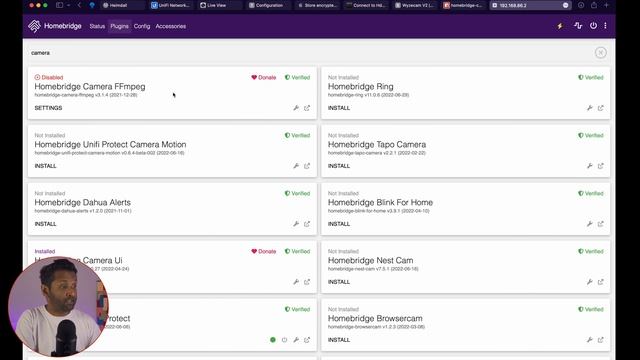The image size is (640, 360).
Task: Click Verified badge on Homebridge Ring card
Action: click(591, 77)
